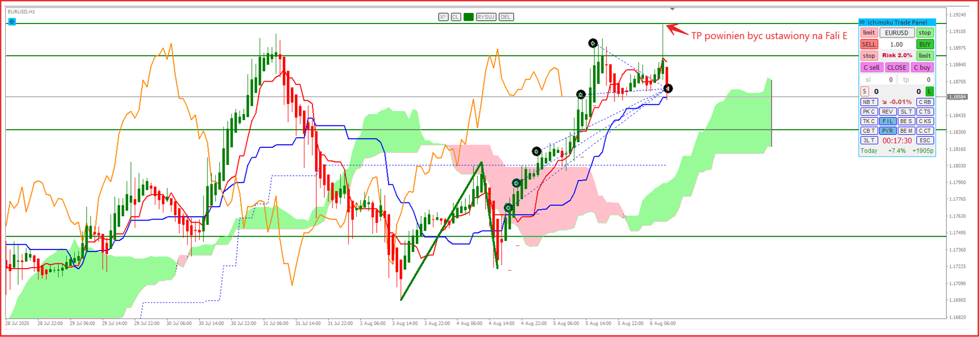Toggle the REV reverse option
The image size is (980, 337).
tap(887, 112)
